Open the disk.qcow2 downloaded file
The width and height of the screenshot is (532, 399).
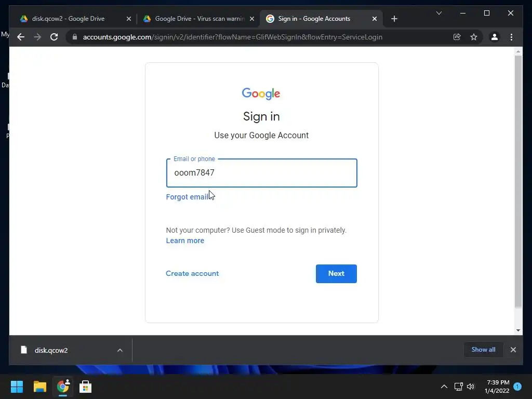(x=51, y=350)
